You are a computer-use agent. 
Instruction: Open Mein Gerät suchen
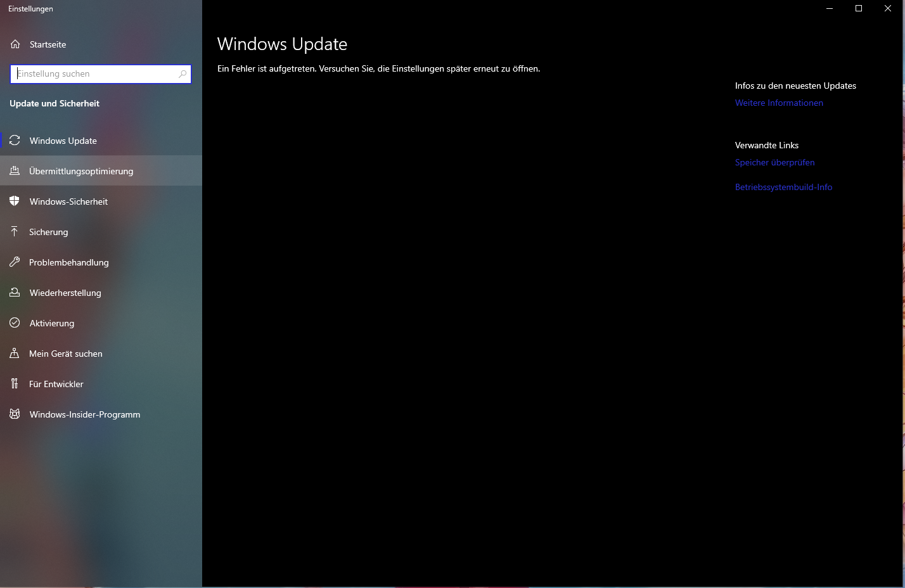pyautogui.click(x=101, y=354)
